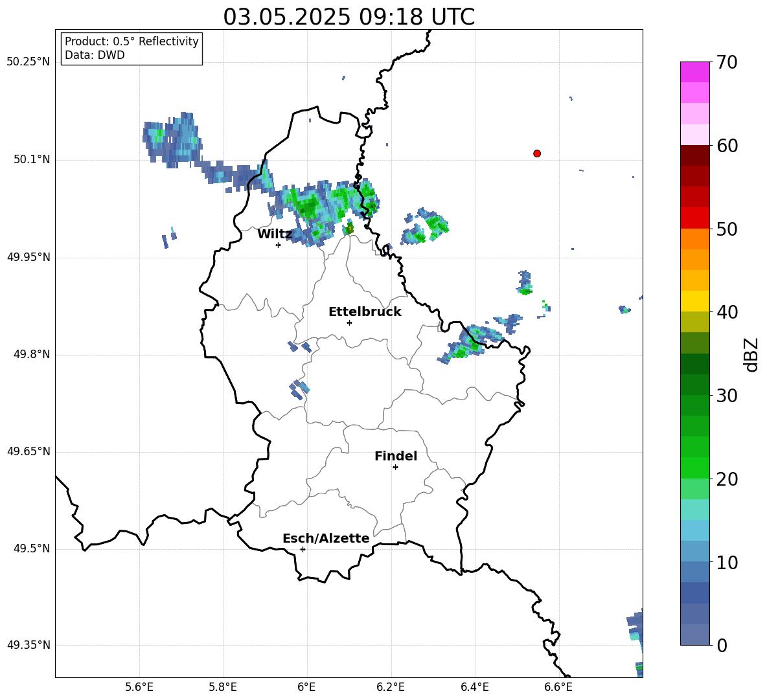Click the Ettelbruck city label
Viewport: 767px width, 700px height.
tap(365, 311)
